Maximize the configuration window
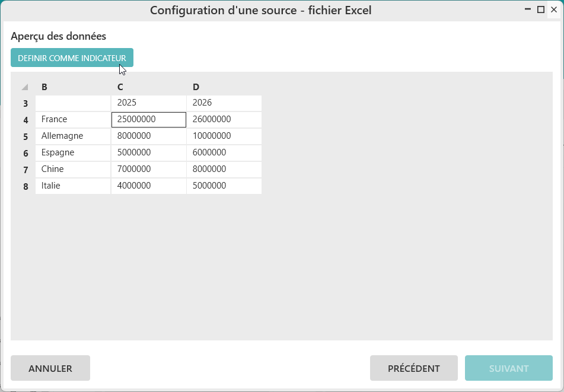Screen dimensions: 564x392 (x=540, y=9)
